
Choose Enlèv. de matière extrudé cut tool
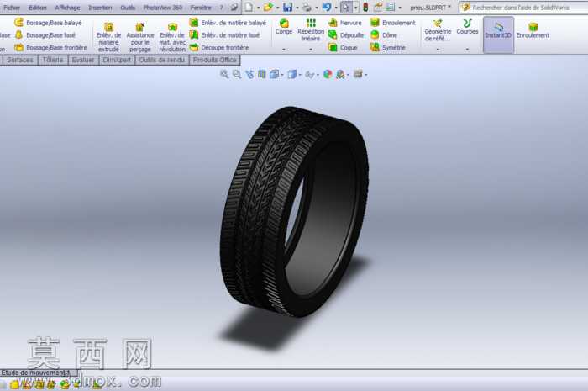pyautogui.click(x=108, y=37)
